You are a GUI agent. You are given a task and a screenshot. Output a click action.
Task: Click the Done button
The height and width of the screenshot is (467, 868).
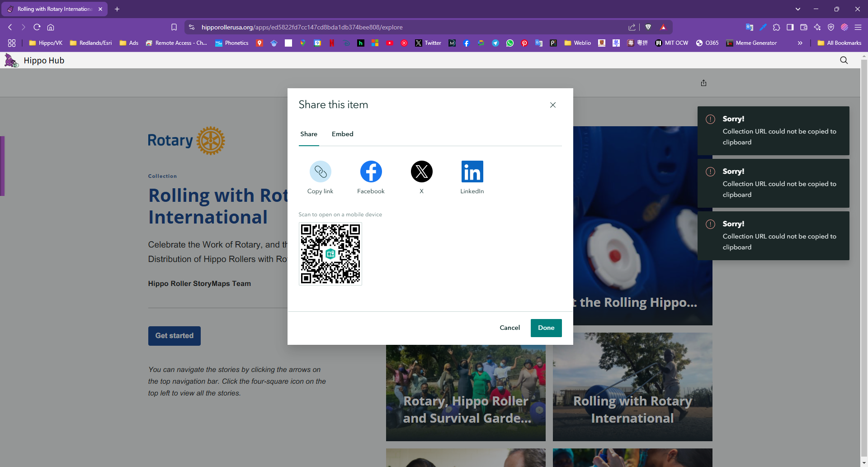pyautogui.click(x=546, y=328)
